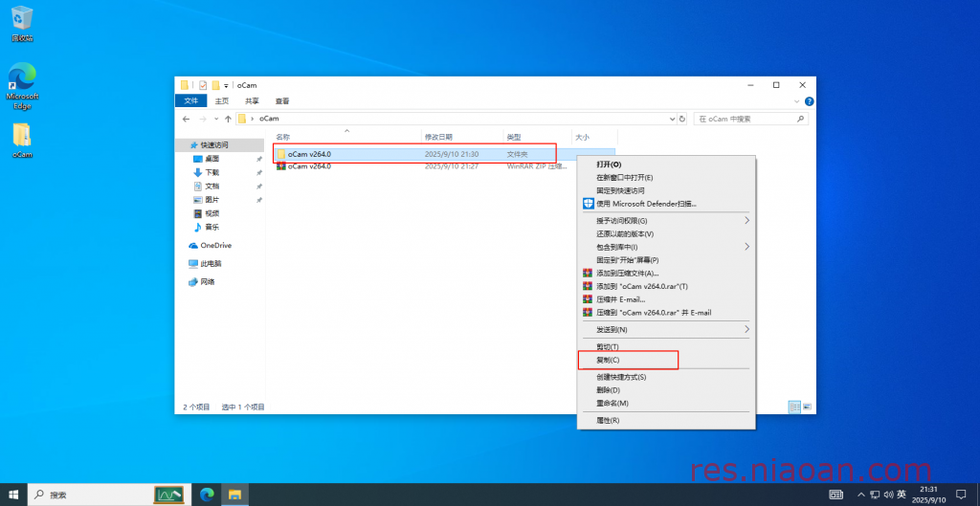980x506 pixels.
Task: Refresh the oCam folder view
Action: click(x=682, y=119)
